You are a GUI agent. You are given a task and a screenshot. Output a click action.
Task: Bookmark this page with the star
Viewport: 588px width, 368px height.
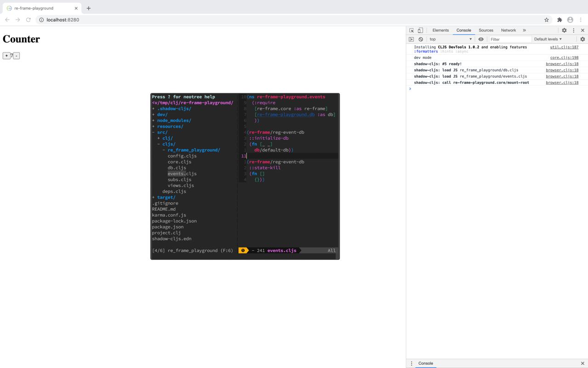point(546,20)
